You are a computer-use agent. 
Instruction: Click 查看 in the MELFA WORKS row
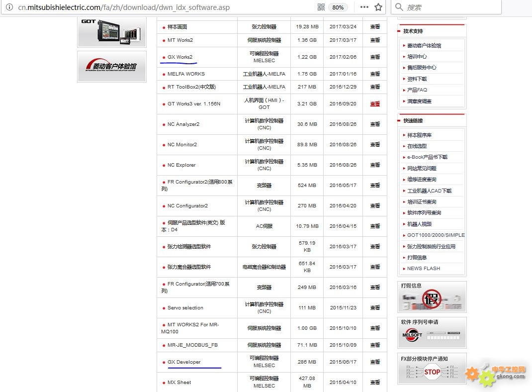375,74
